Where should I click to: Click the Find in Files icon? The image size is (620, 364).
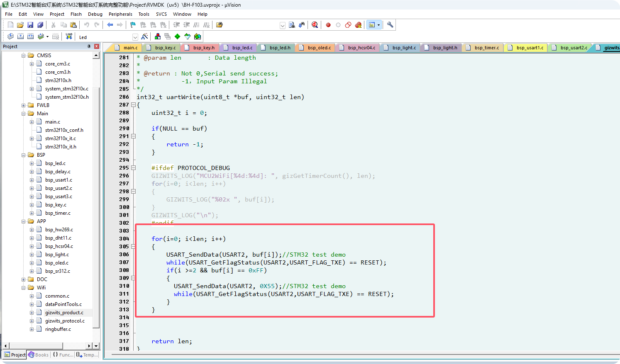point(292,25)
